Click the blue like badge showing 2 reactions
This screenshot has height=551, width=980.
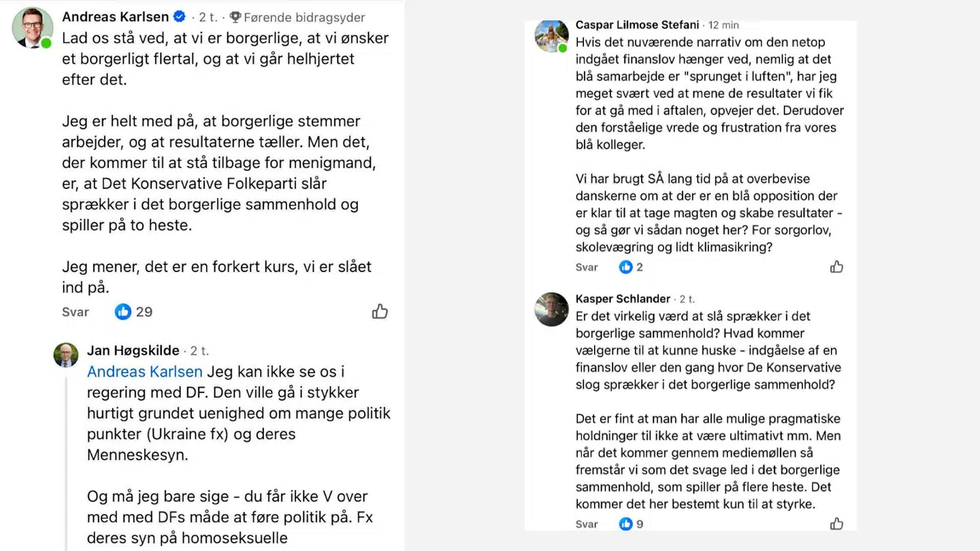click(625, 267)
